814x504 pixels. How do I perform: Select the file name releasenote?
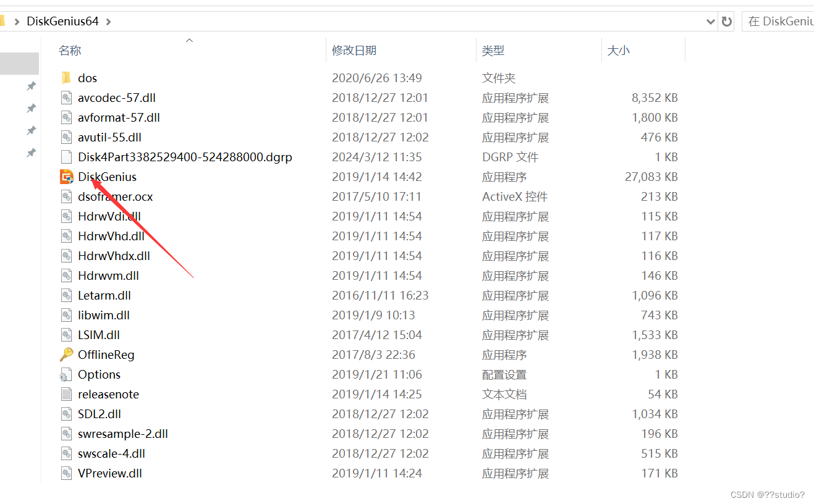(108, 394)
